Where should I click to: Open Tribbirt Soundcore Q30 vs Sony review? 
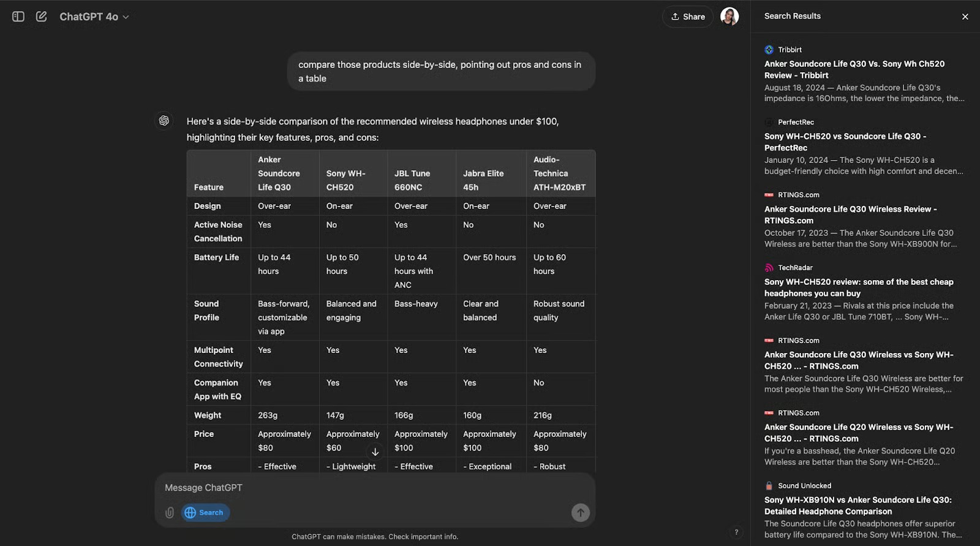click(x=854, y=69)
